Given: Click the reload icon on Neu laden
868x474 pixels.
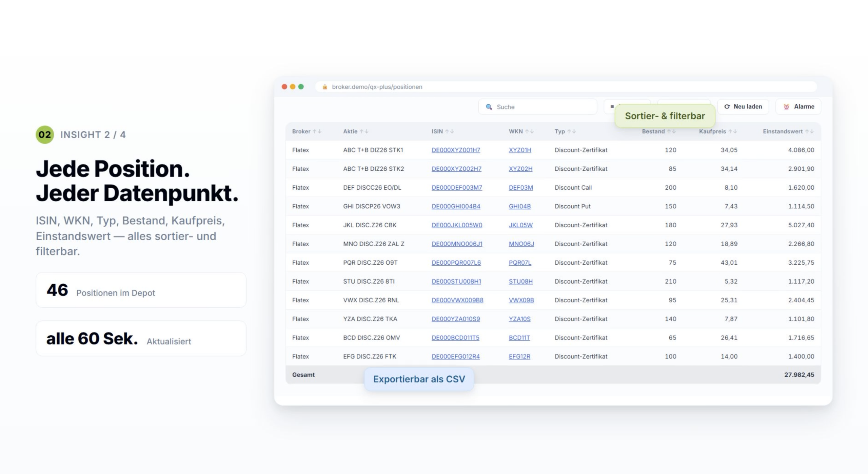Looking at the screenshot, I should [x=727, y=106].
